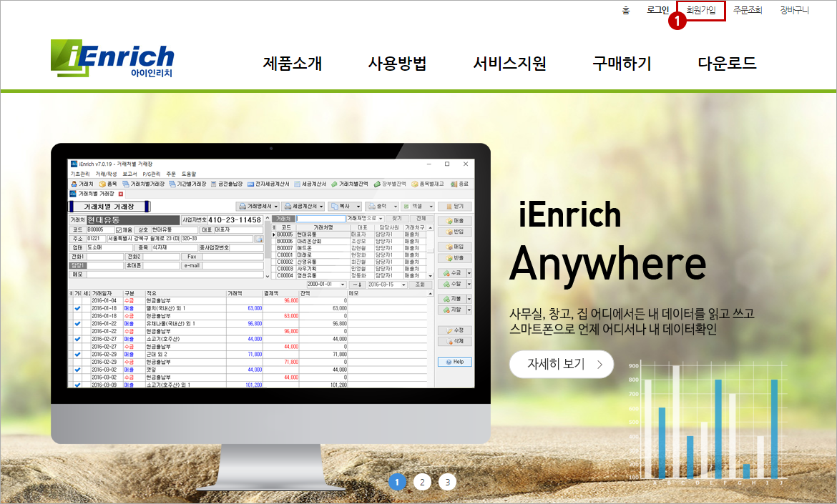Open 2000-01-01 start date dropdown
837x504 pixels.
tap(343, 285)
